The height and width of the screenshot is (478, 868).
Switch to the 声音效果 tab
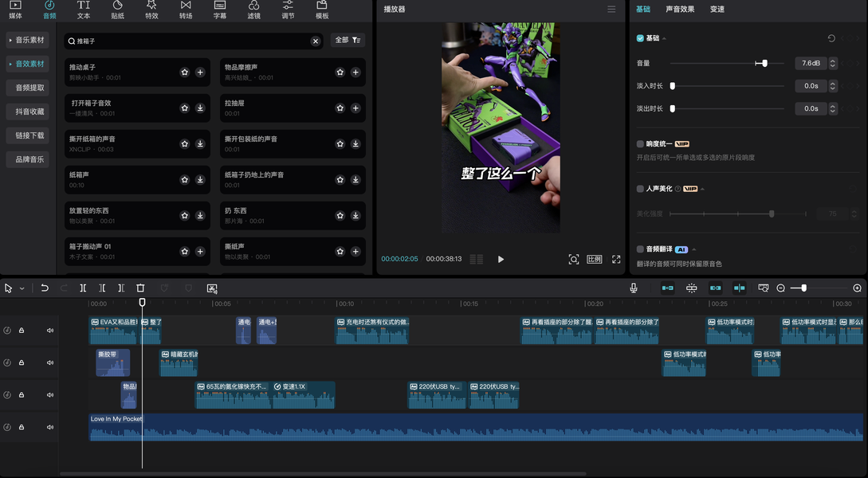[680, 10]
